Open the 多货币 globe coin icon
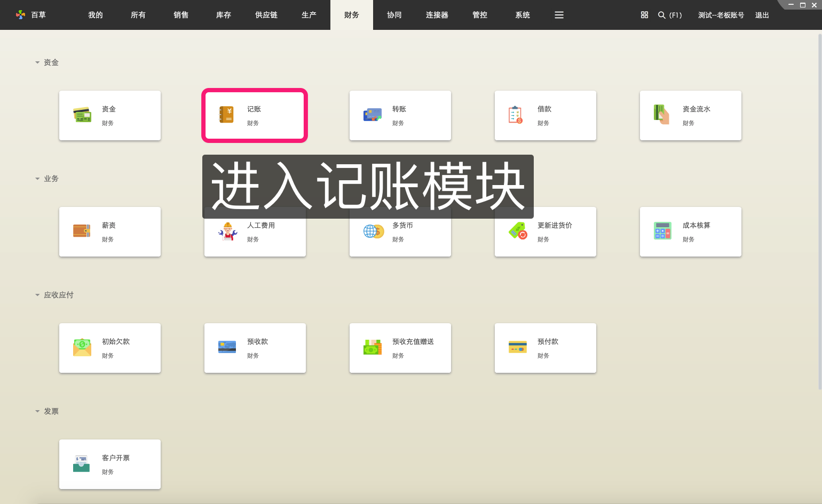Viewport: 822px width, 504px height. pyautogui.click(x=373, y=231)
